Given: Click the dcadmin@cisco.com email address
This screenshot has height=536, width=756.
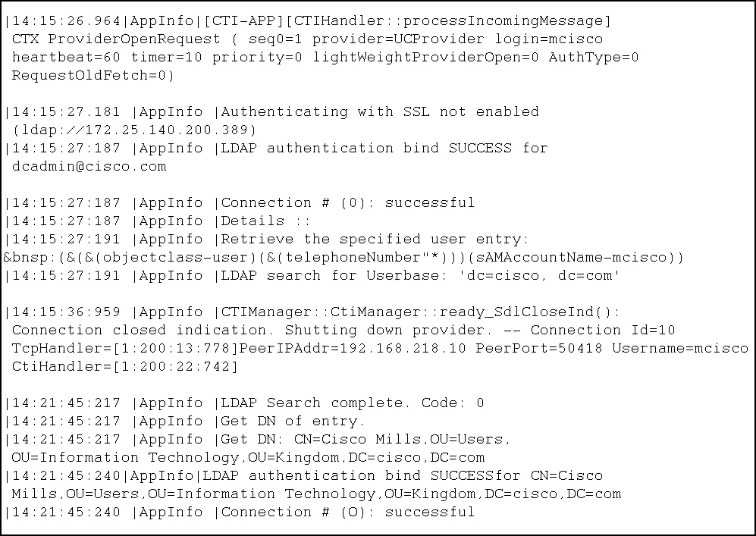Looking at the screenshot, I should tap(89, 166).
